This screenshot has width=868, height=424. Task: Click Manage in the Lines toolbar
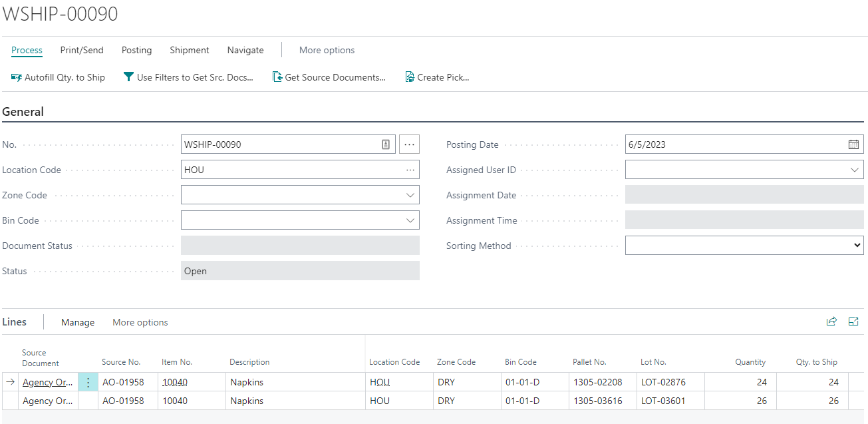click(78, 322)
